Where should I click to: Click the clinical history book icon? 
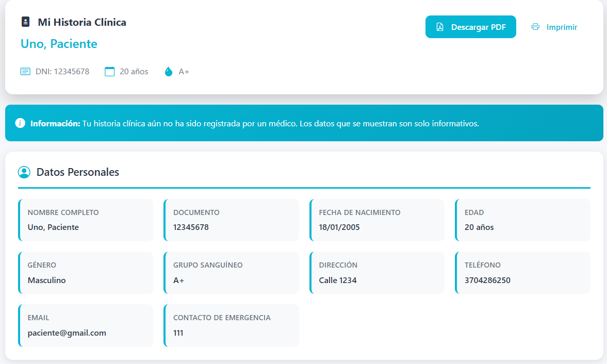[25, 22]
